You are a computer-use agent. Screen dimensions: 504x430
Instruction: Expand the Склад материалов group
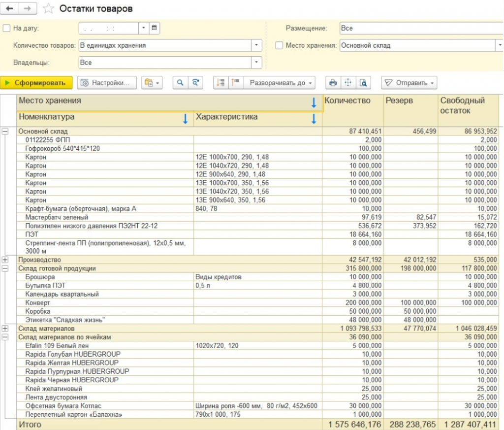pos(5,329)
